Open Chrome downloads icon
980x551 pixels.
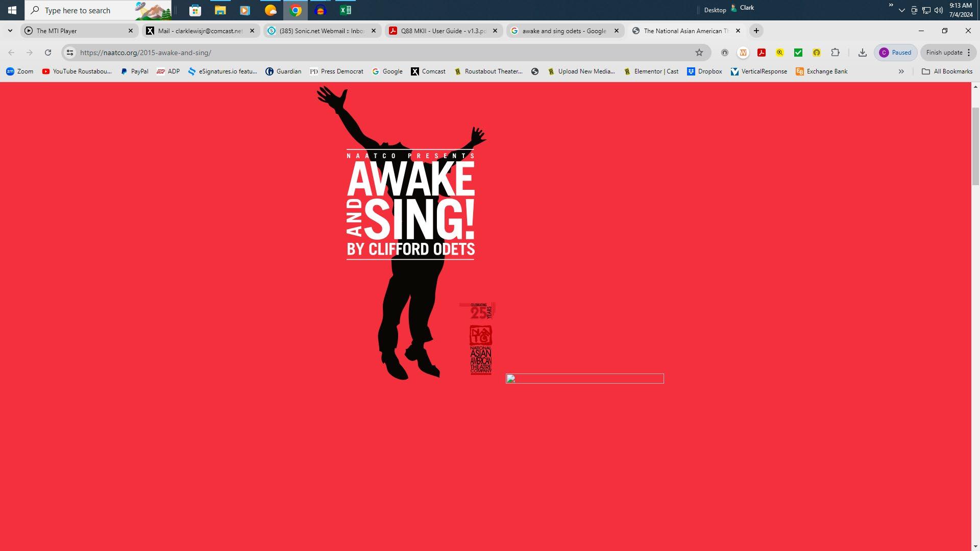click(x=862, y=53)
